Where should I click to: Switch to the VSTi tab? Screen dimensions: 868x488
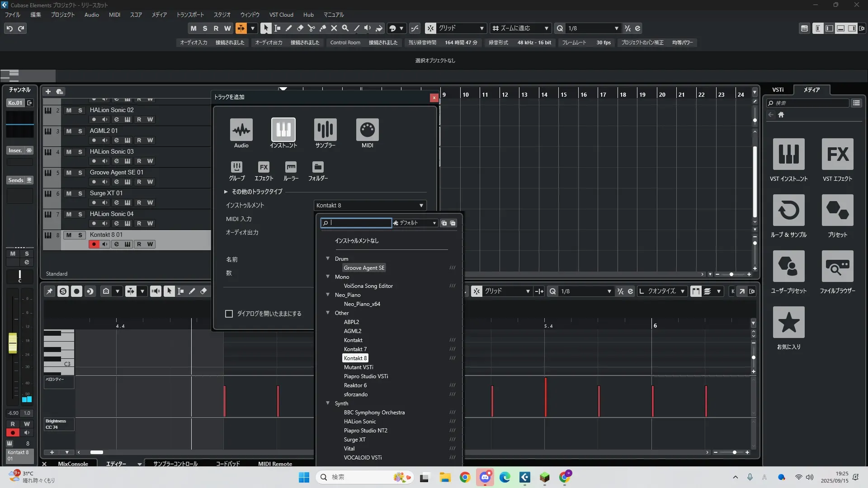778,89
